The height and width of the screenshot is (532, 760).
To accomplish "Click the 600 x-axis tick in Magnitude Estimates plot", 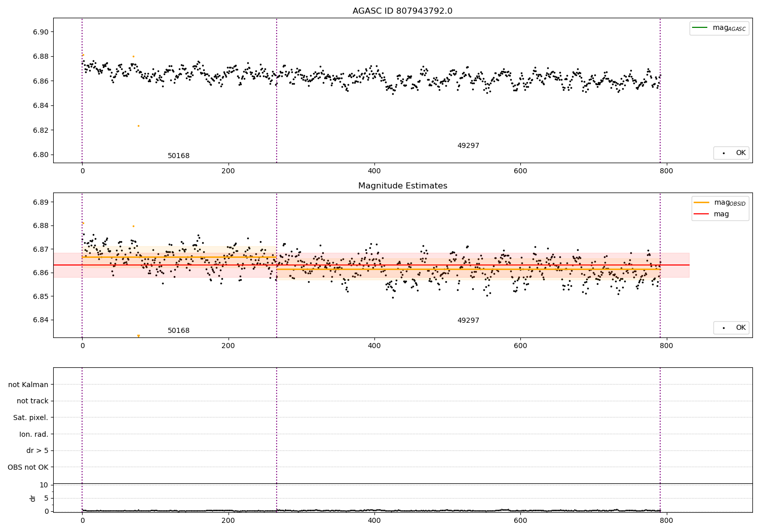I will (x=520, y=346).
